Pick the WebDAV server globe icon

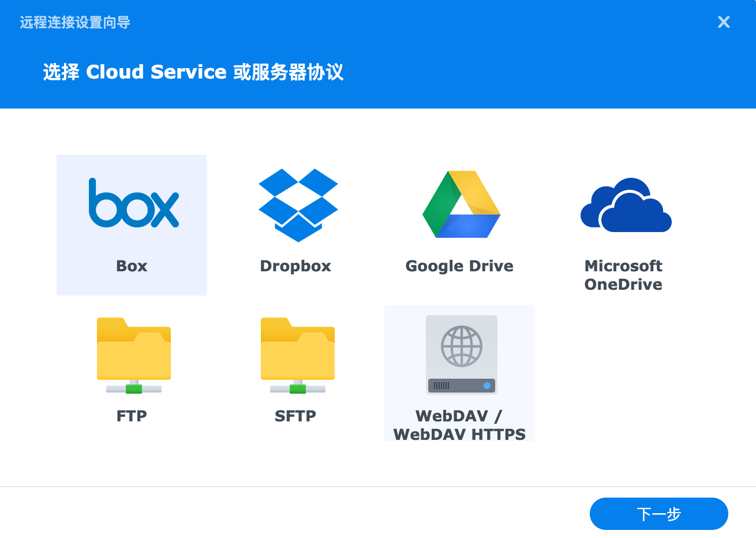(x=462, y=355)
